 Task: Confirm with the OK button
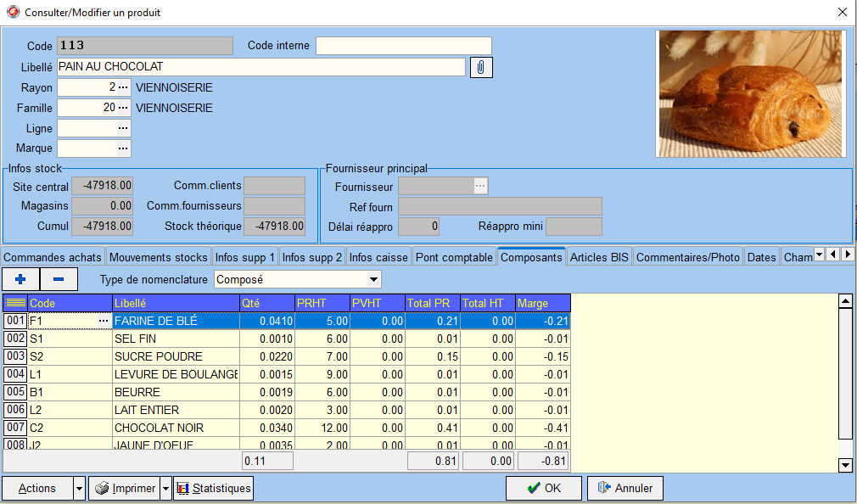click(543, 488)
